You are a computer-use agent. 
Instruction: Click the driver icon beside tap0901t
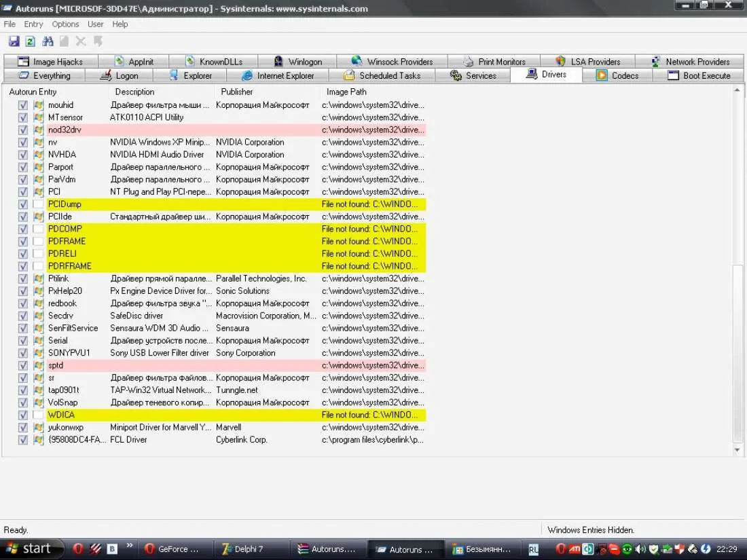39,390
